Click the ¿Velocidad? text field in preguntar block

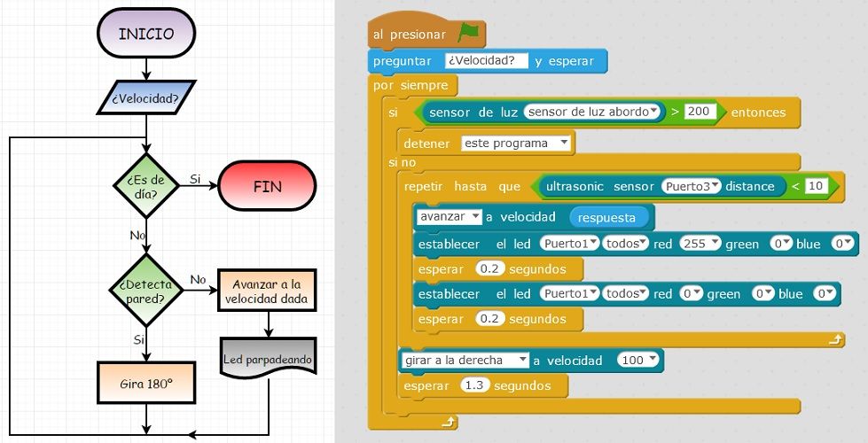486,60
